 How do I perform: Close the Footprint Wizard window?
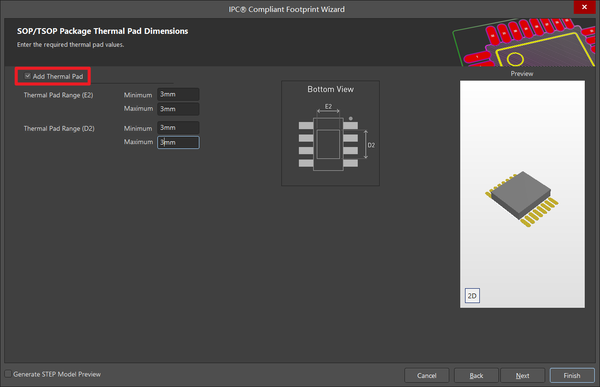click(x=584, y=7)
